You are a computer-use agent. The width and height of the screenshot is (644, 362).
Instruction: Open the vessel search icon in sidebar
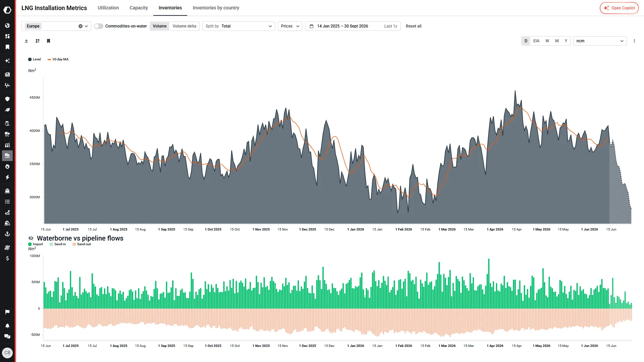7,223
